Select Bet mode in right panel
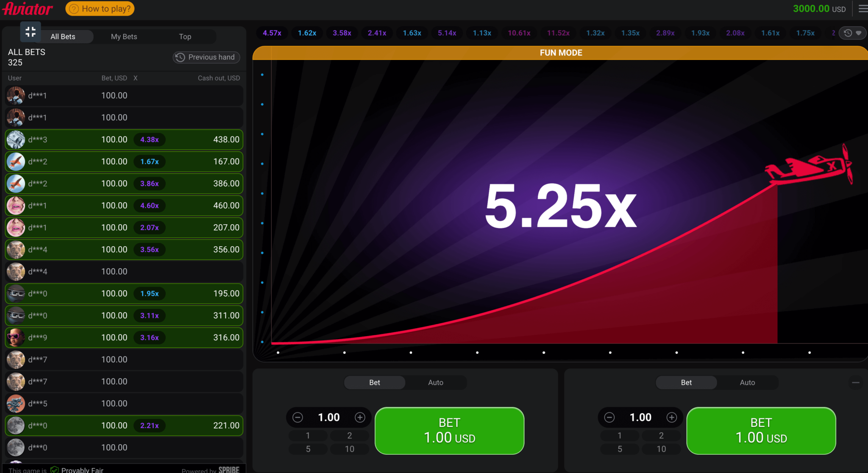The width and height of the screenshot is (868, 473). [686, 382]
